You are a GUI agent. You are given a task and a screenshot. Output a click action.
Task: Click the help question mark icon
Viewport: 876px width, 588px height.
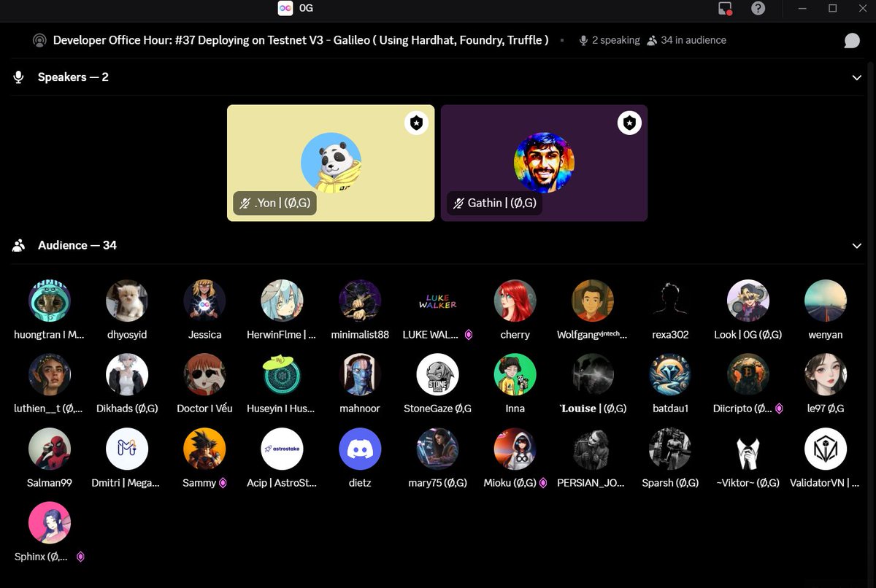coord(758,9)
